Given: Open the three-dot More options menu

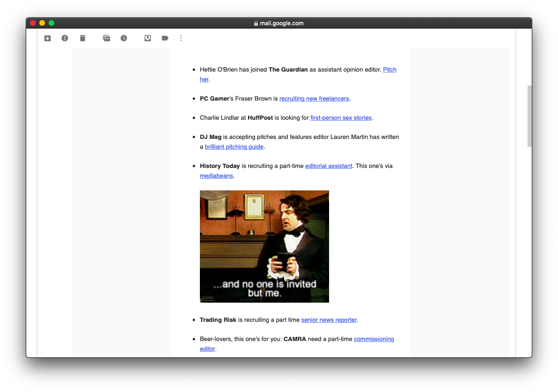Looking at the screenshot, I should coord(181,38).
